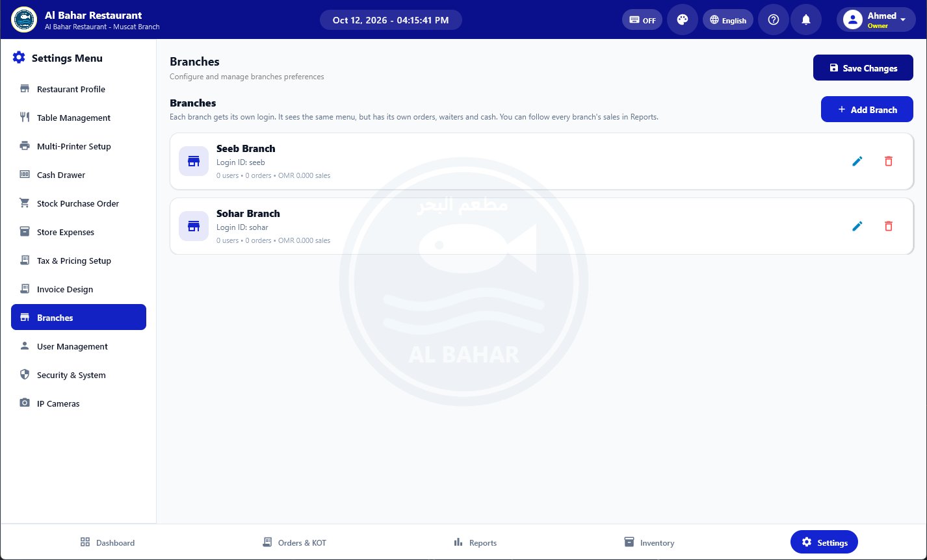Click the Stock Purchase Order cart icon

click(25, 203)
